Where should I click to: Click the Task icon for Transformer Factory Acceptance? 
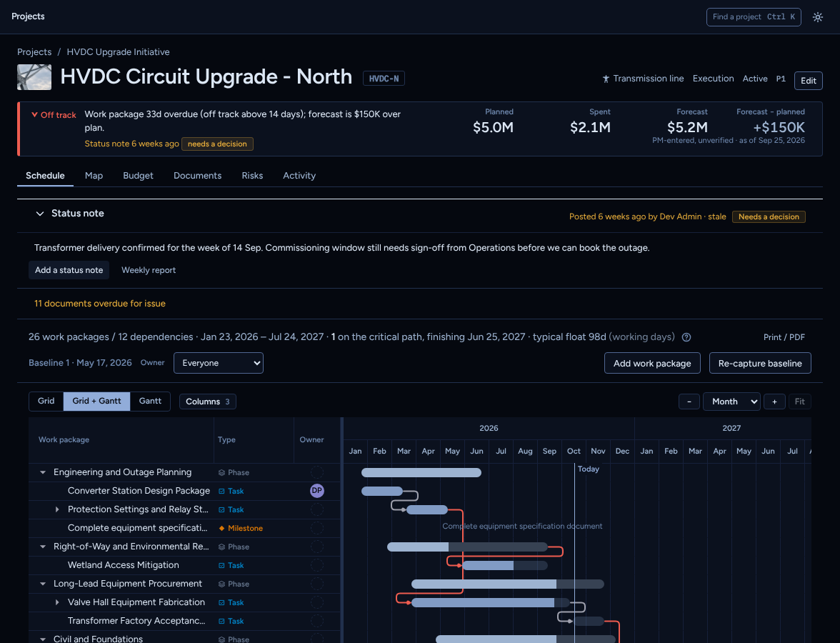[x=221, y=621]
